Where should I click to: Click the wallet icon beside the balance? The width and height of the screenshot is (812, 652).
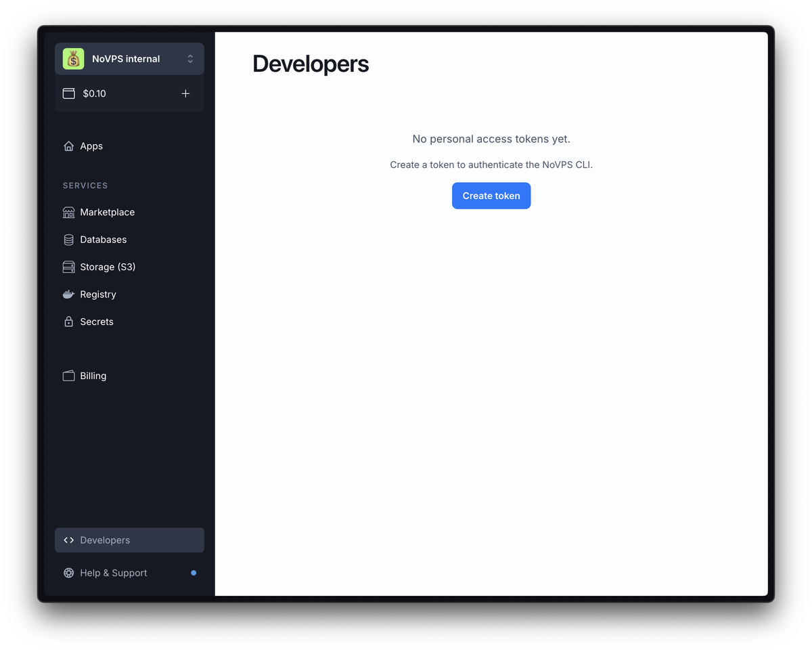(x=68, y=93)
